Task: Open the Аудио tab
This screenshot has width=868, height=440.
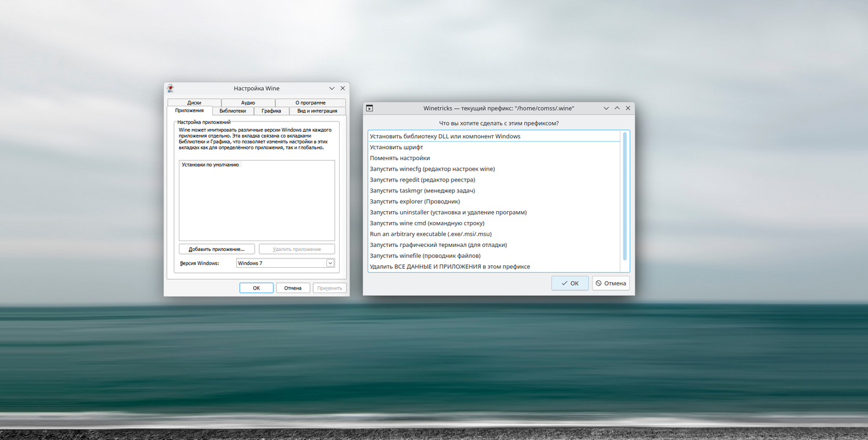Action: [x=248, y=103]
